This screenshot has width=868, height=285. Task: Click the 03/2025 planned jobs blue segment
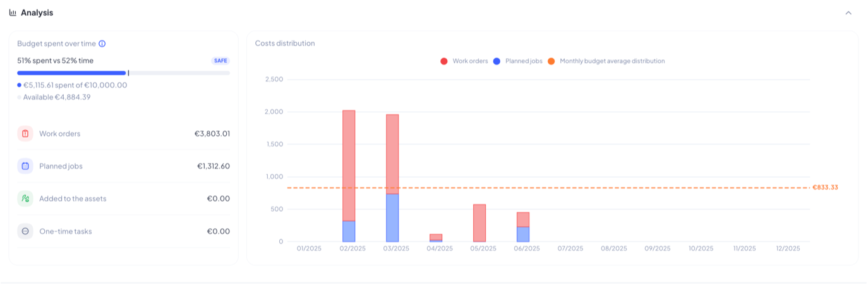[392, 217]
